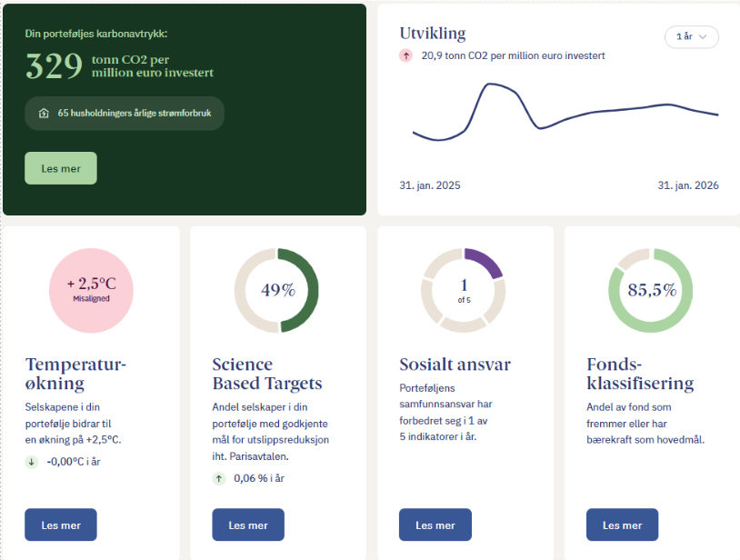The height and width of the screenshot is (560, 740).
Task: Click the pink up-arrow icon under Utvikling
Action: (x=406, y=55)
